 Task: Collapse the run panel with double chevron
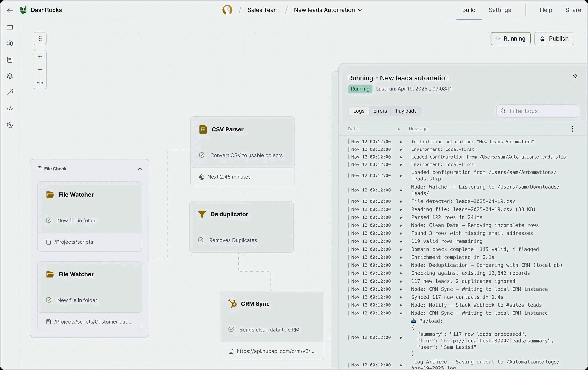pos(575,77)
